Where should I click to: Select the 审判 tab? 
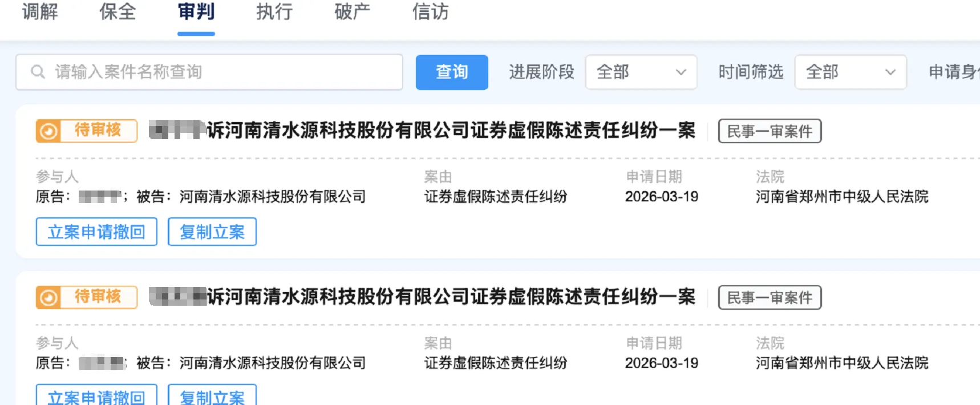click(196, 11)
